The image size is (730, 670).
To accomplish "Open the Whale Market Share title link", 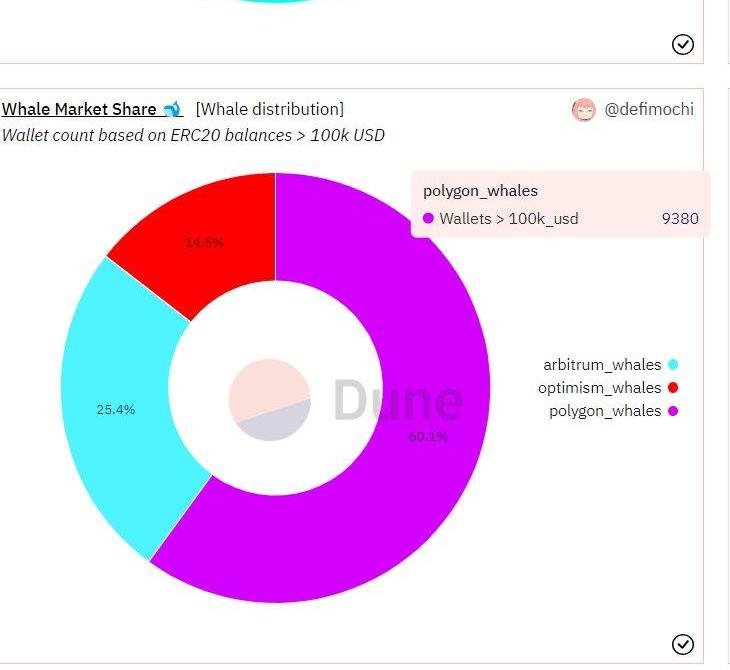I will [79, 109].
